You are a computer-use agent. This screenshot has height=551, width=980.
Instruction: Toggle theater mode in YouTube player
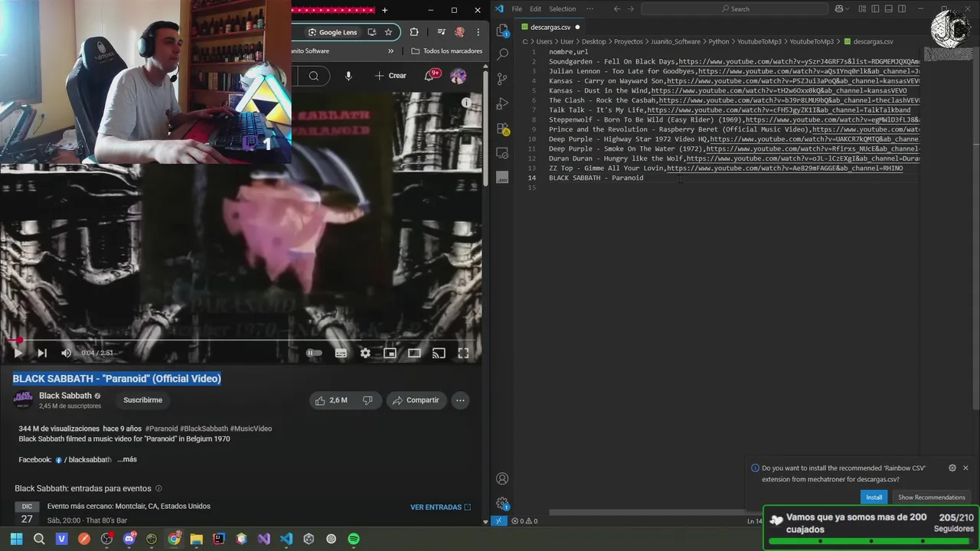point(414,353)
